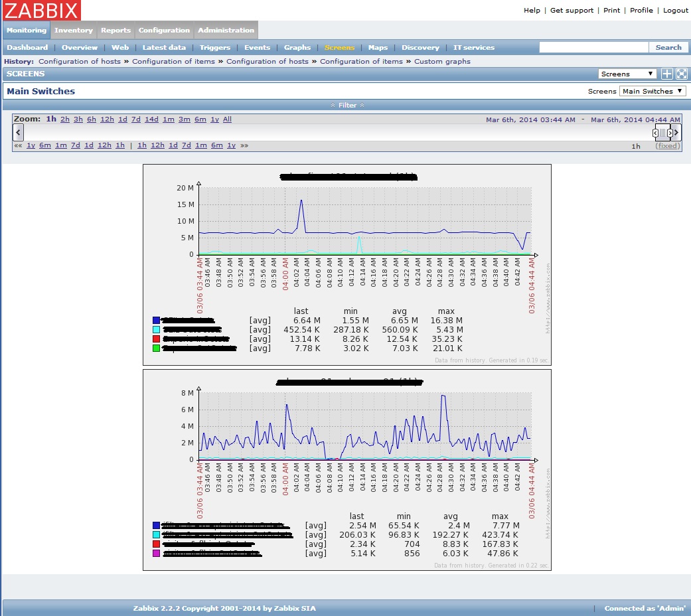Click the blue legend swatch in the top graph
The width and height of the screenshot is (691, 616).
[x=157, y=320]
